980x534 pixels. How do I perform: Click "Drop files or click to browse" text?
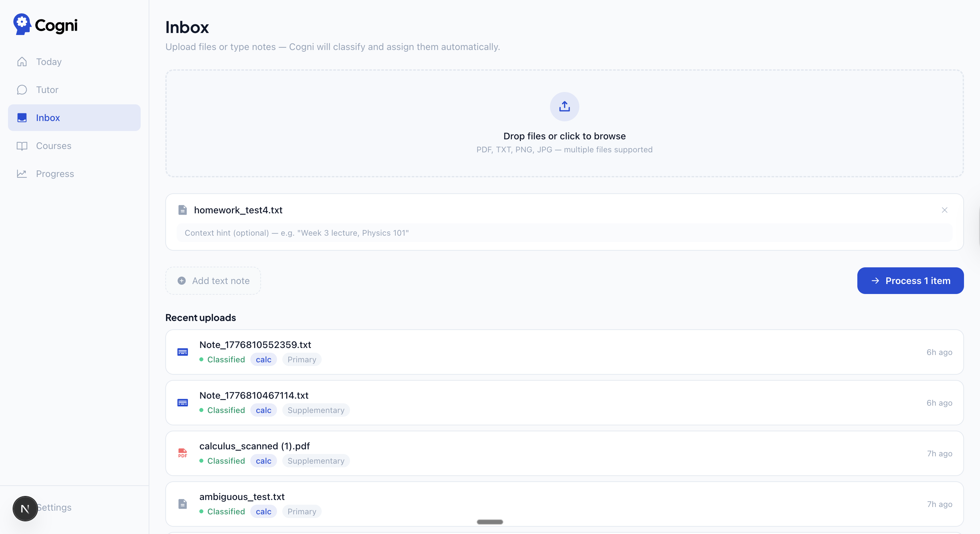coord(565,136)
